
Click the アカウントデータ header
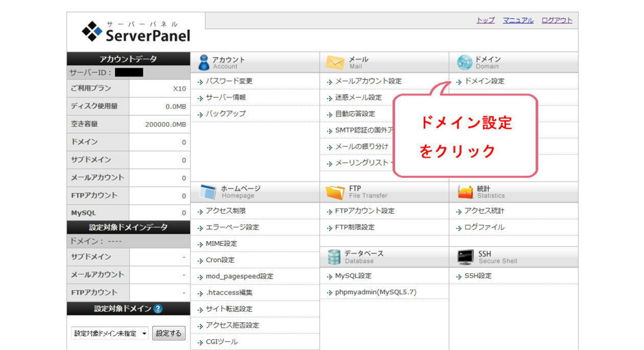point(128,58)
